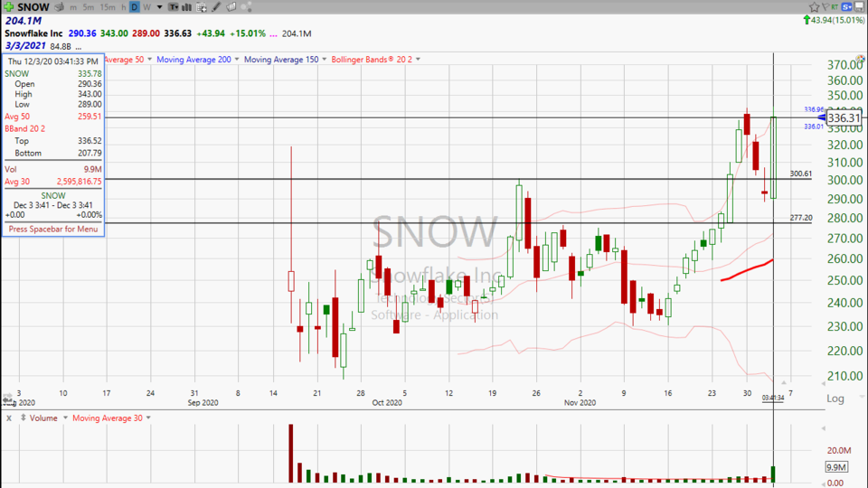Click Snowflake Inc company name
This screenshot has height=488, width=868.
coord(33,33)
